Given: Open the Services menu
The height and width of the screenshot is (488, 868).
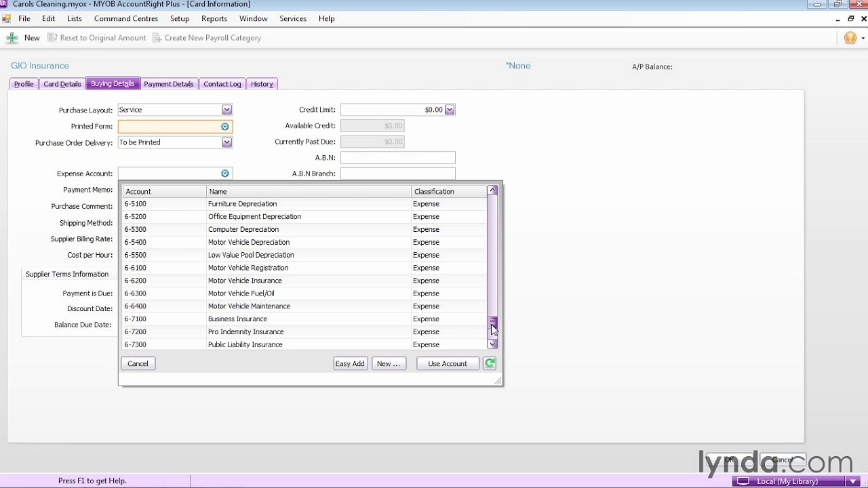Looking at the screenshot, I should (293, 19).
